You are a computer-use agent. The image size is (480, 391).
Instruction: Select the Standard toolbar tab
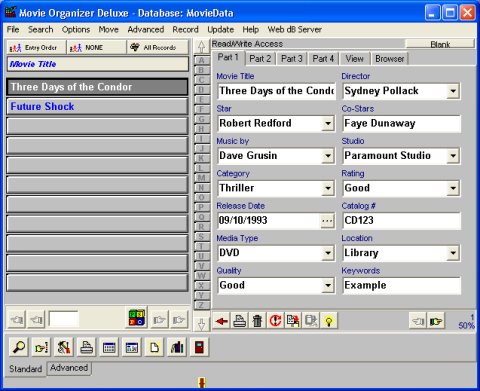(x=25, y=369)
